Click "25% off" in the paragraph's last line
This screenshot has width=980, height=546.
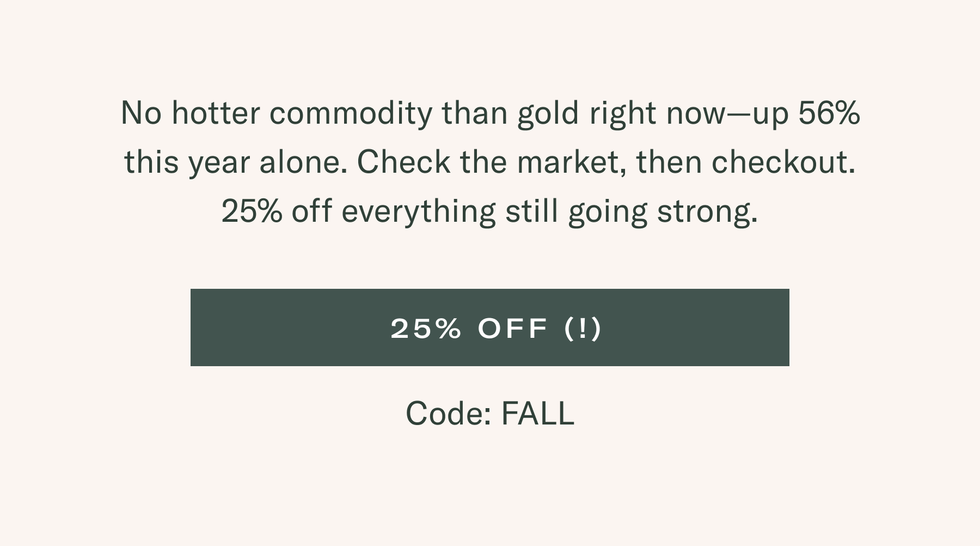pyautogui.click(x=277, y=211)
